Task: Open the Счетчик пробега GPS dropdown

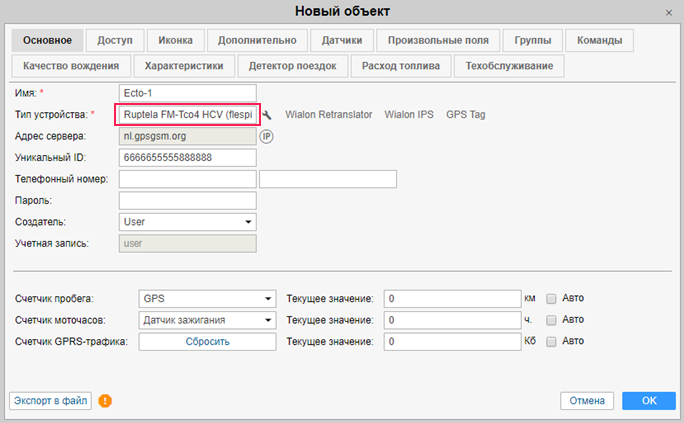Action: (x=207, y=298)
